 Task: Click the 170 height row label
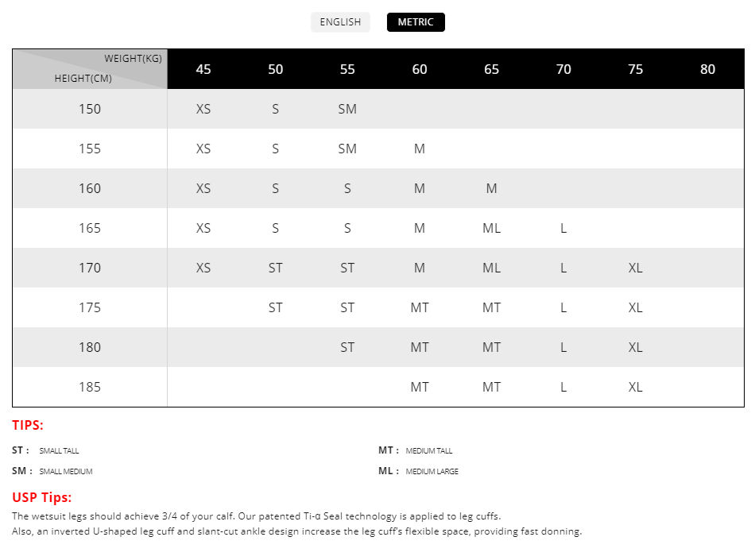90,268
